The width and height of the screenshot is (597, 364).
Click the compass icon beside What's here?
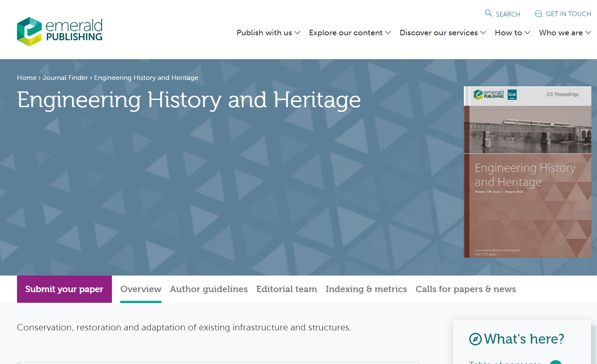pos(474,338)
